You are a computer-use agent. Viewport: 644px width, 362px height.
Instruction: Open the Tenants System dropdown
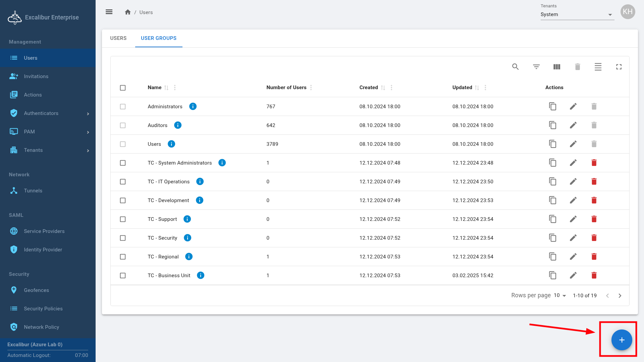pos(577,14)
